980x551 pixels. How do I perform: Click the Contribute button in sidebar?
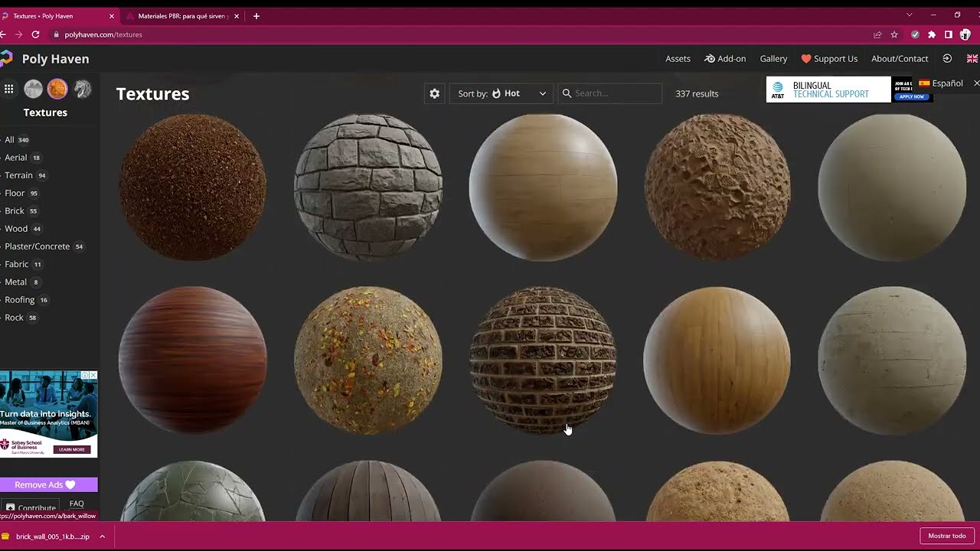coord(31,507)
